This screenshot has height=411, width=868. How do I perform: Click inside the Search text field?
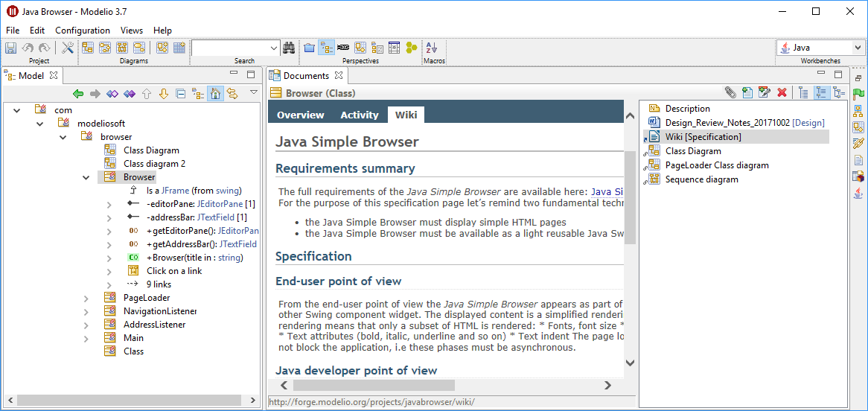[x=230, y=48]
